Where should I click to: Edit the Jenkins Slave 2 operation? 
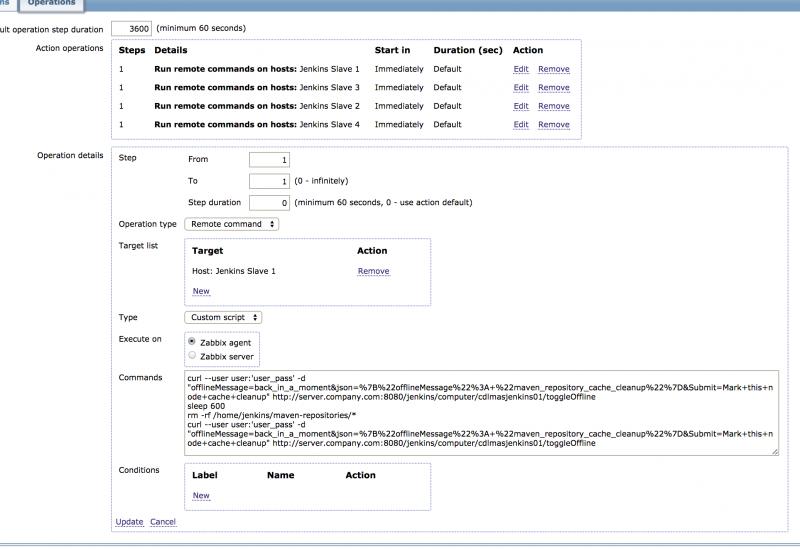point(520,106)
